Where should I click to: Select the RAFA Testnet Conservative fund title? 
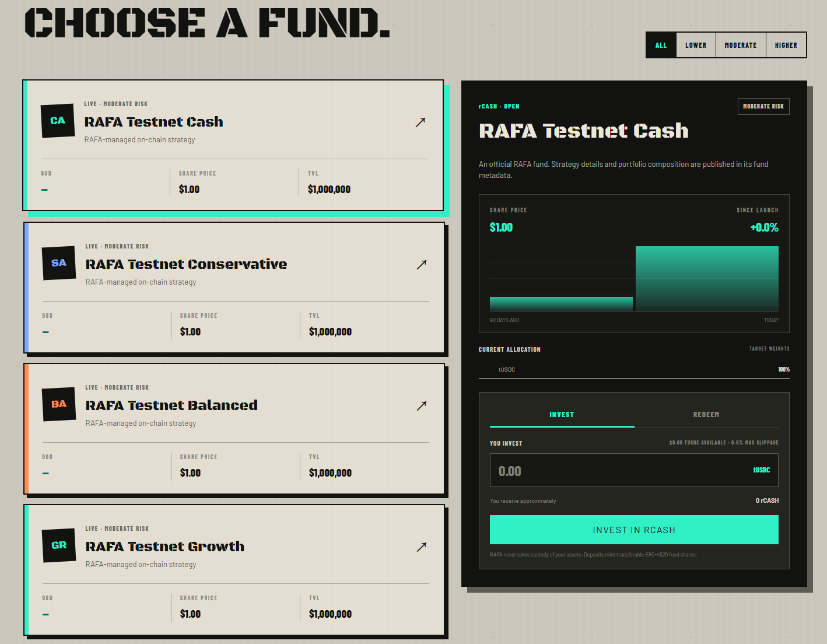pos(187,264)
